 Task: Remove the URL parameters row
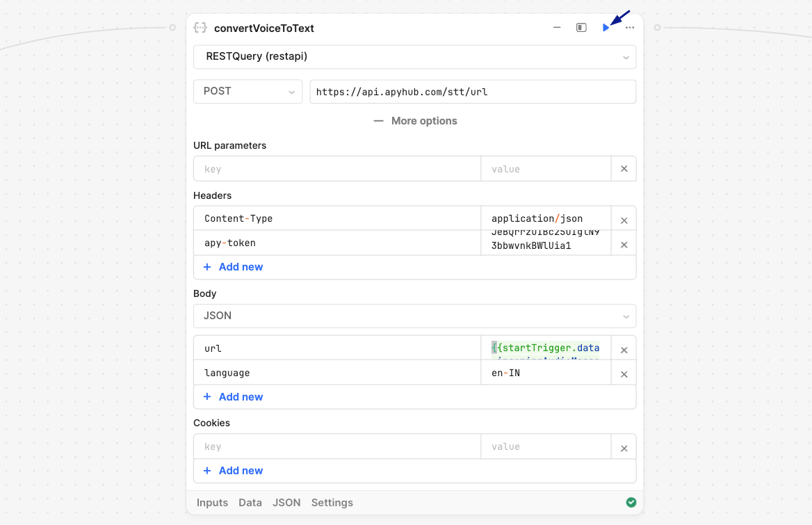[x=624, y=169]
